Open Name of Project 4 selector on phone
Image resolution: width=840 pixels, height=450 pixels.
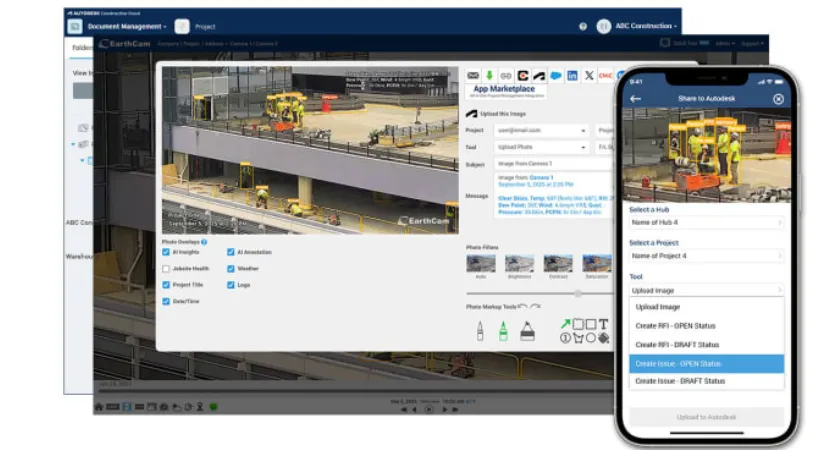(x=707, y=256)
